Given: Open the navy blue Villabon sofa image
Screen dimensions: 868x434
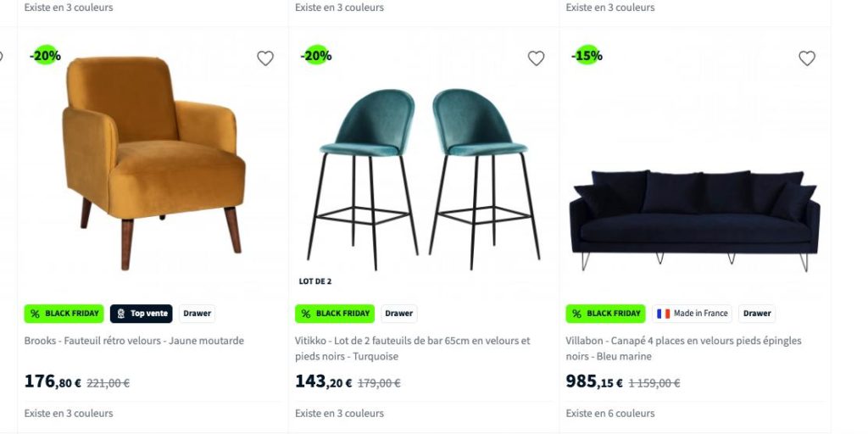Looking at the screenshot, I should (x=695, y=220).
